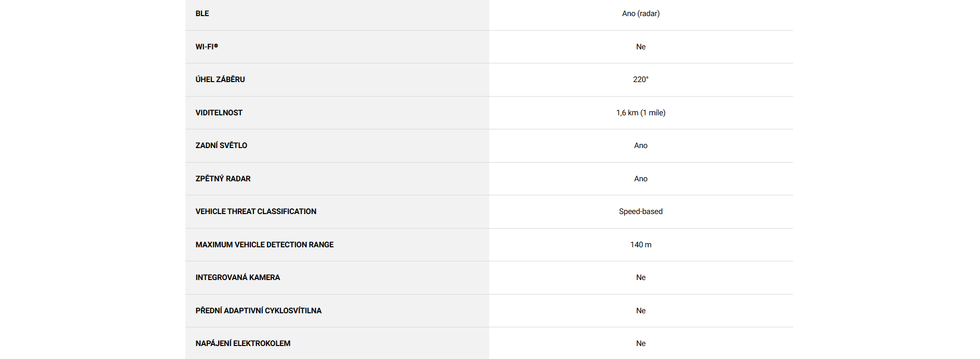Click 'Ano' in the ZADNÍ SVĚTLO row
This screenshot has width=980, height=359.
pos(640,145)
